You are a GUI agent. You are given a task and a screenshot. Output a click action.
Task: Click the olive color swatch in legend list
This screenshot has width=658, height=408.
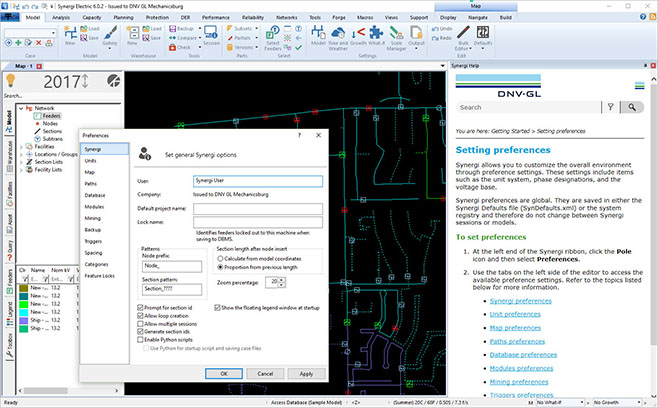24,288
